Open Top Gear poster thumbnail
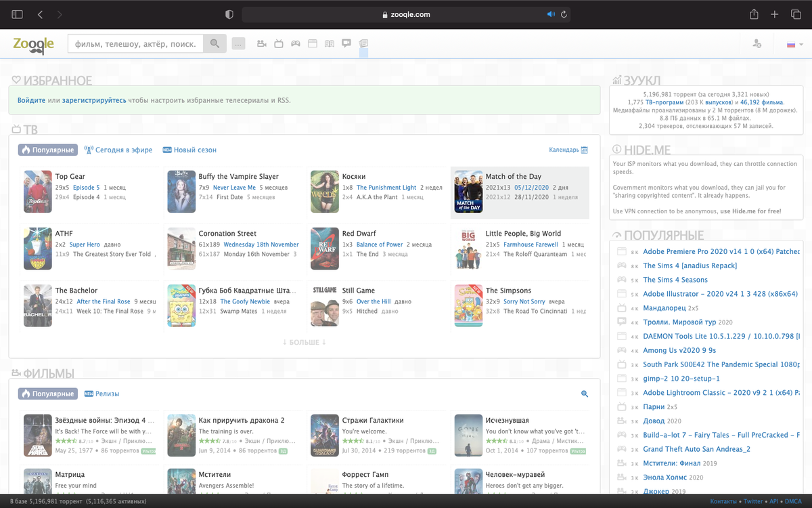This screenshot has width=812, height=508. [37, 192]
